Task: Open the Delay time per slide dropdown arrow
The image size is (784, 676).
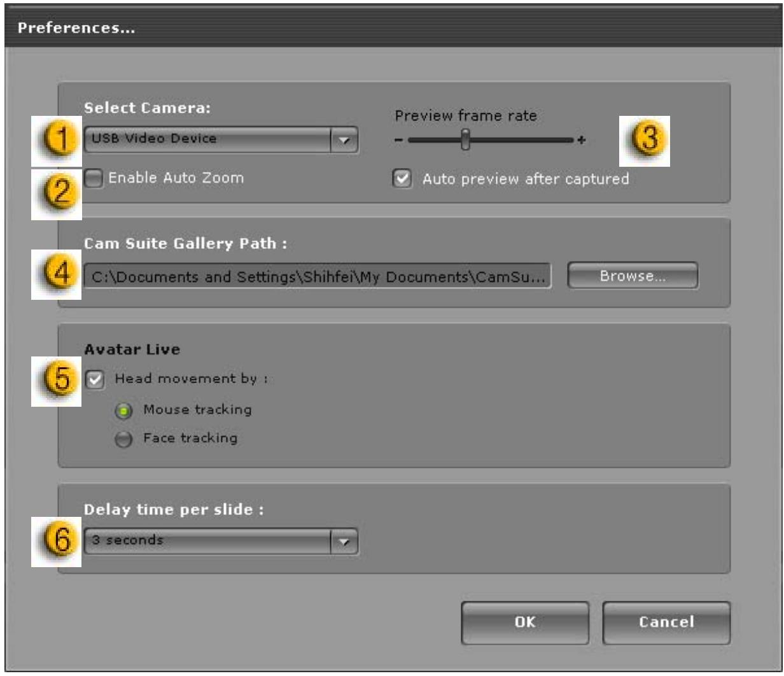Action: (344, 542)
